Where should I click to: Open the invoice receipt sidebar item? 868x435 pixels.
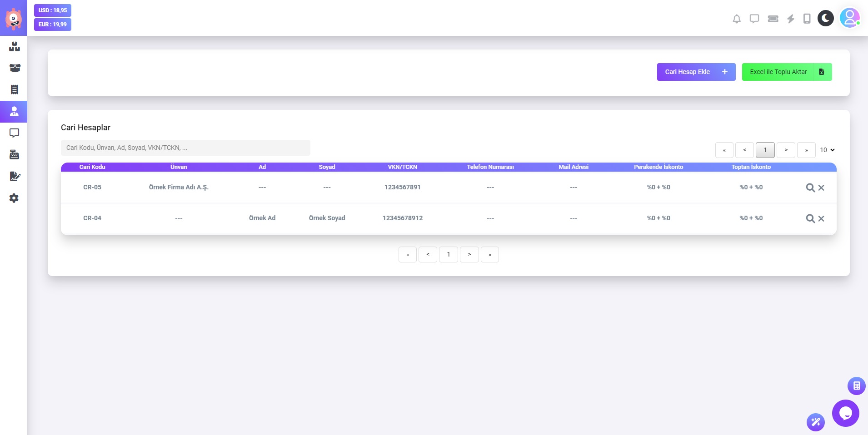click(14, 89)
